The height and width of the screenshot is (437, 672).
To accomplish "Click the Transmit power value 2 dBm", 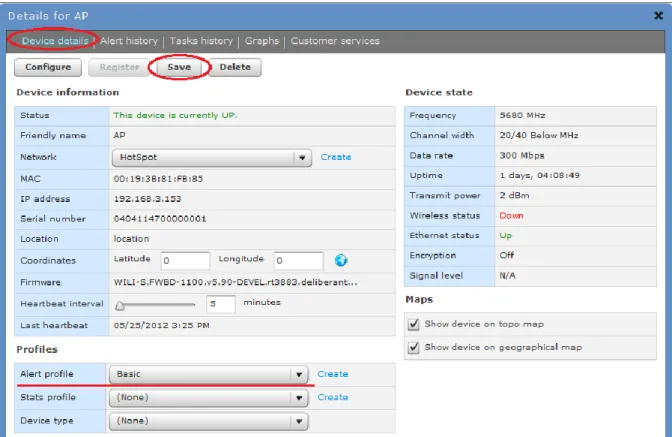I will coord(514,195).
